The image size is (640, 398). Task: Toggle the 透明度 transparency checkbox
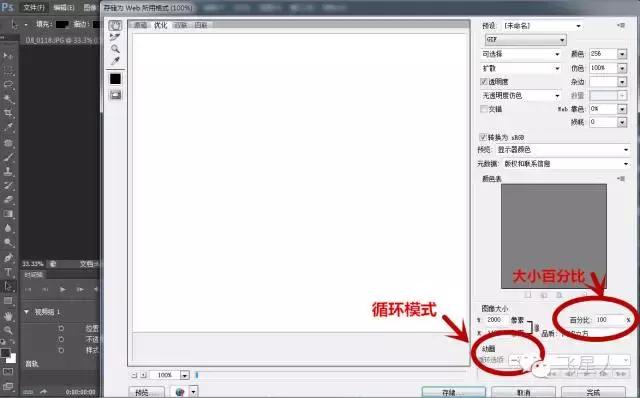pos(484,82)
